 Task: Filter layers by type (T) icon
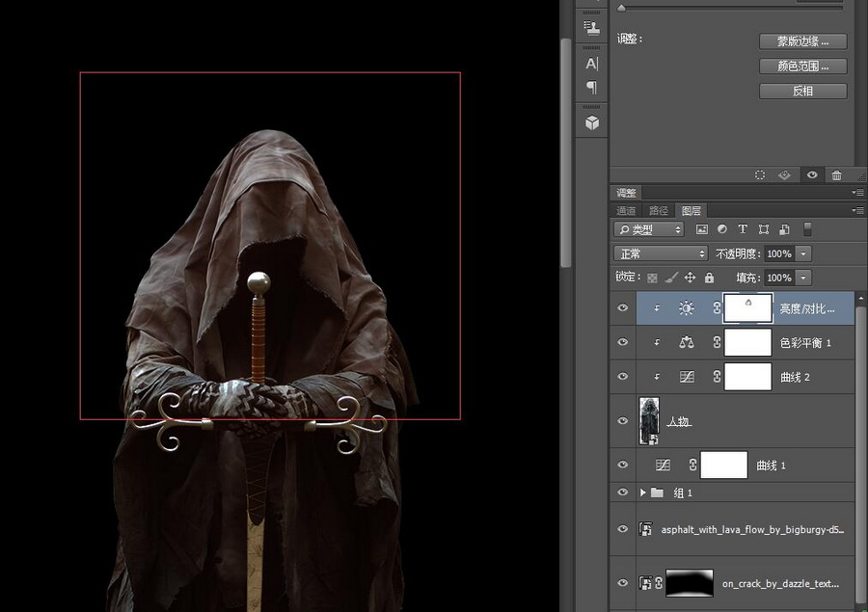pyautogui.click(x=743, y=229)
